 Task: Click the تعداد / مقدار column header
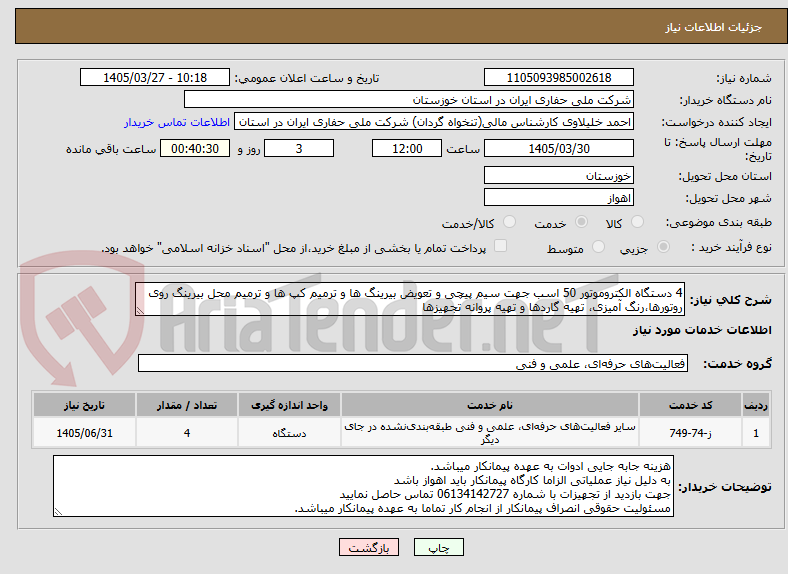pyautogui.click(x=186, y=405)
